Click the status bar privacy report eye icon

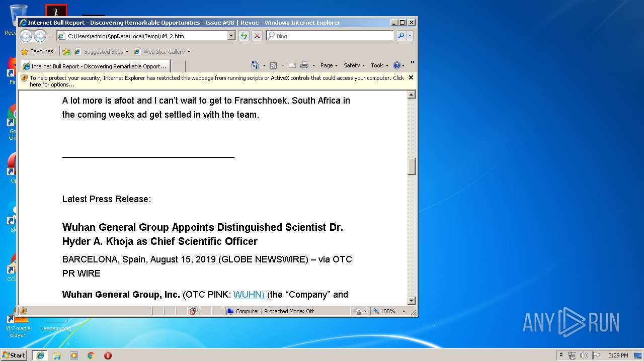coord(194,311)
